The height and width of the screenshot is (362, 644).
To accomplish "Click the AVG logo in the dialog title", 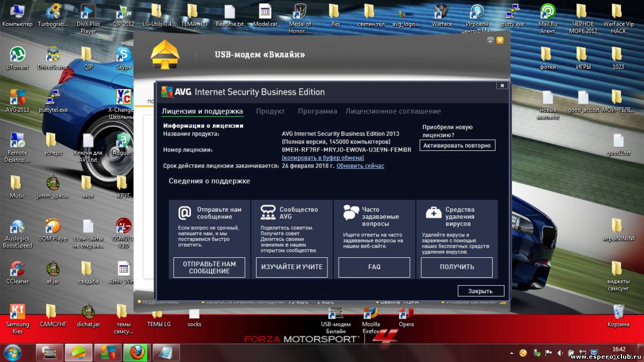I will 175,92.
